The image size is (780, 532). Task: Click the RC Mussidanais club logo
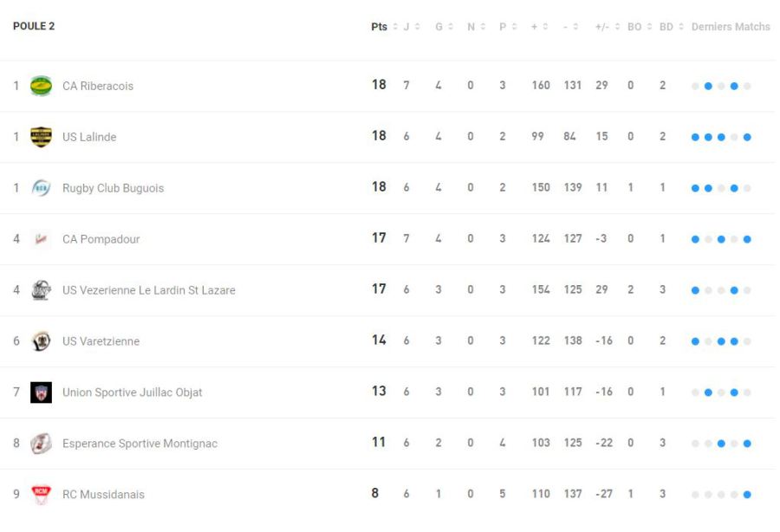41,495
